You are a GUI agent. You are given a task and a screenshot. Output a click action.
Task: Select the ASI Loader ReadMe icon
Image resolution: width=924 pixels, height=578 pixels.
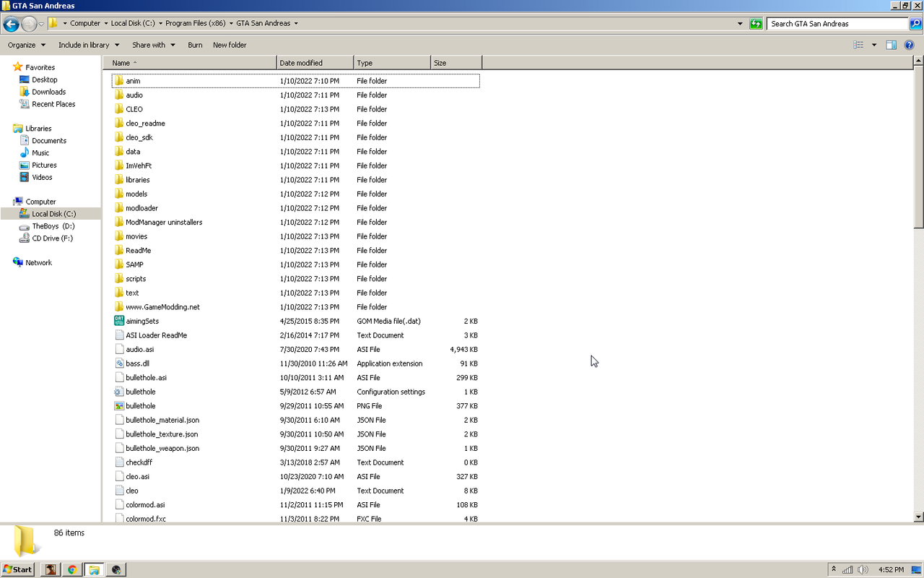tap(119, 335)
